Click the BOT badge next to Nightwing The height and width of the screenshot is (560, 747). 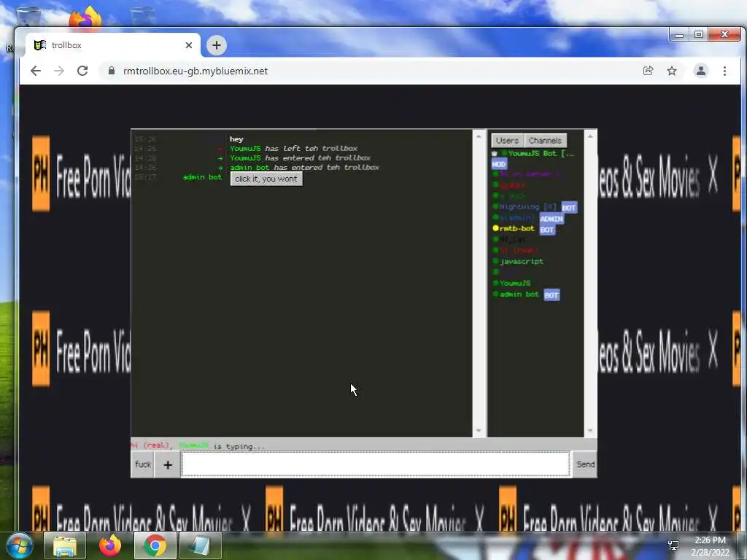(x=569, y=208)
